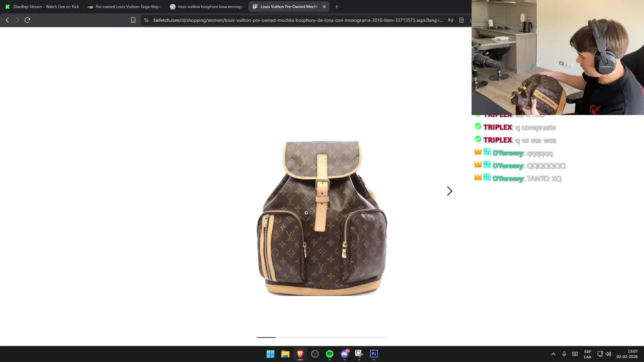Open a new browser tab
This screenshot has height=362, width=644.
coord(337,7)
